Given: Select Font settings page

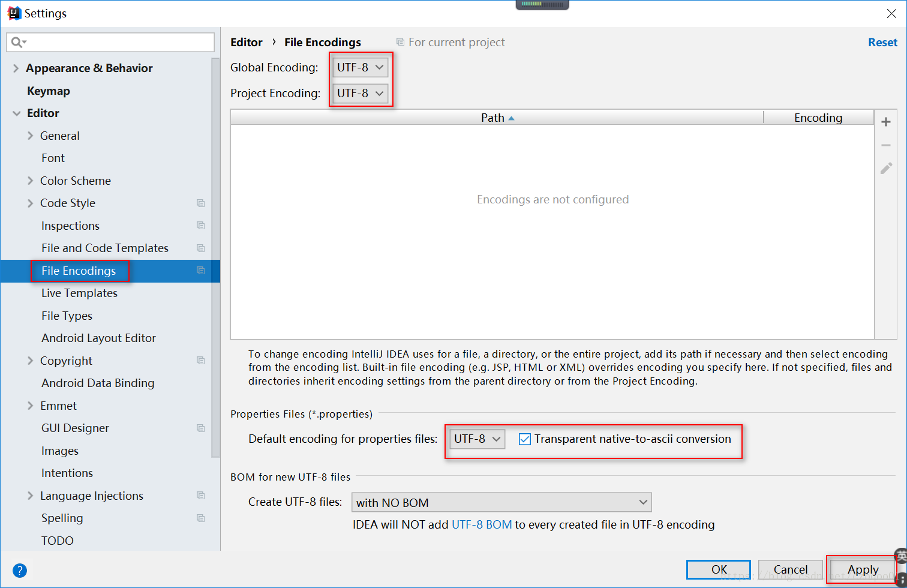Looking at the screenshot, I should (x=53, y=158).
